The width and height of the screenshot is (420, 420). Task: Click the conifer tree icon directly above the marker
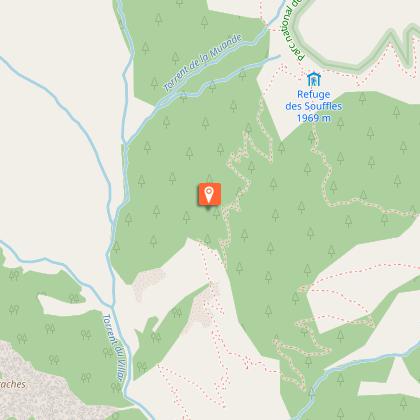(x=209, y=178)
